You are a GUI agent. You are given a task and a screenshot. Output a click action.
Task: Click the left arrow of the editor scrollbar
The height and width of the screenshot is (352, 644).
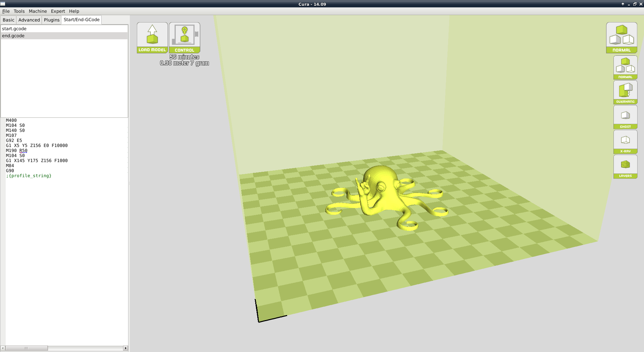click(3, 348)
